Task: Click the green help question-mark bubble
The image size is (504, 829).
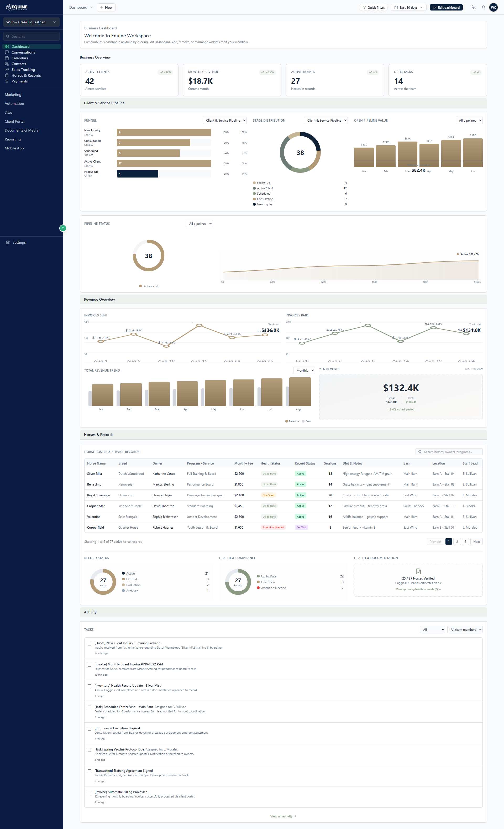Action: click(62, 228)
